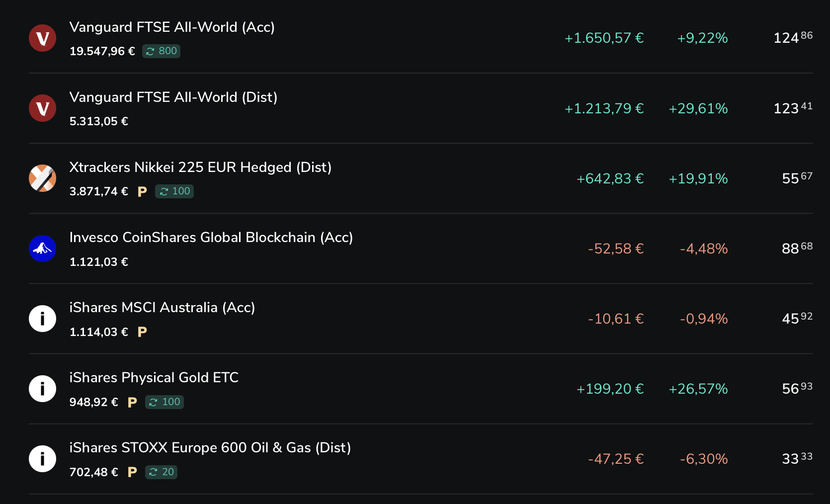Click the P marker on Xtrackers Nikkei 225
The height and width of the screenshot is (504, 830).
point(142,192)
